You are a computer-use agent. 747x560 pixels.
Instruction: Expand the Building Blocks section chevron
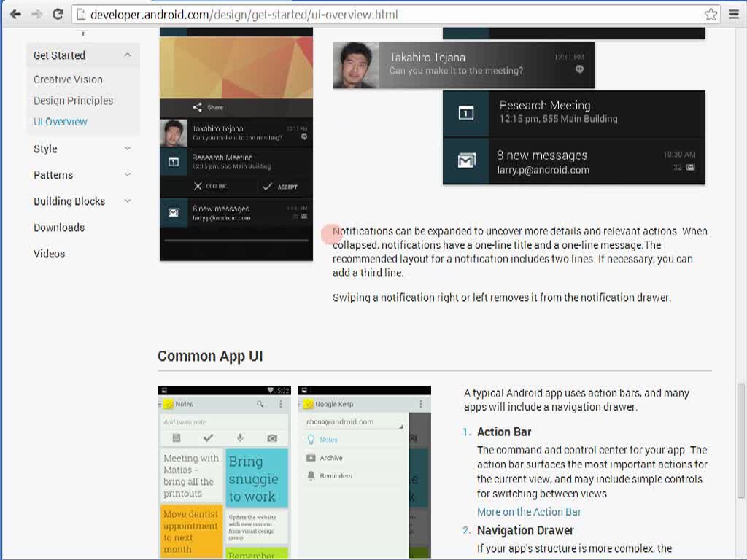click(127, 201)
